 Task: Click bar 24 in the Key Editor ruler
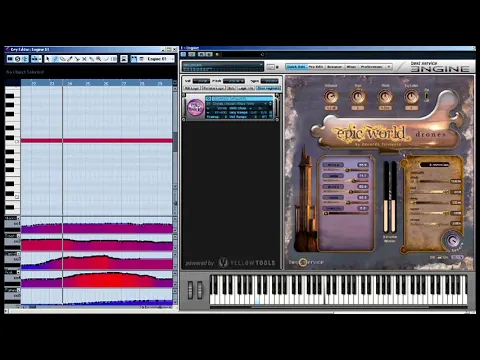tap(70, 83)
